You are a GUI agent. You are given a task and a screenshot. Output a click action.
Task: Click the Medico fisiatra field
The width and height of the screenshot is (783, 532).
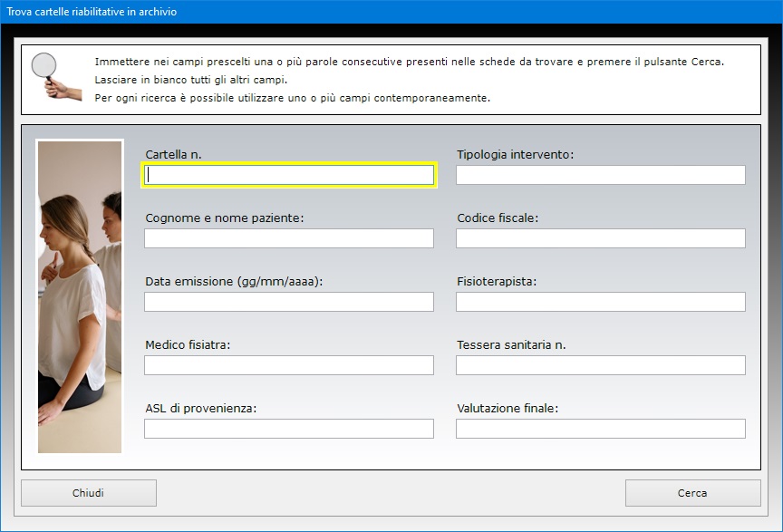pyautogui.click(x=289, y=365)
